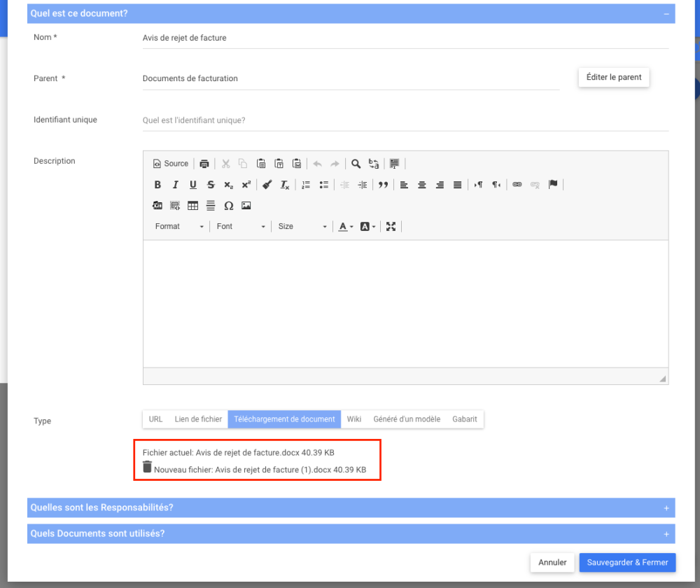Click the Insert Image icon
Screen dimensions: 700x588
tap(246, 205)
